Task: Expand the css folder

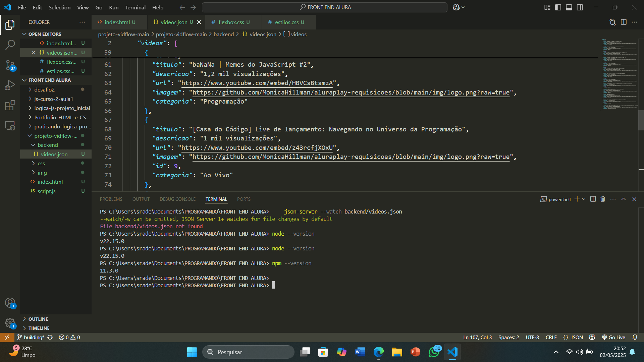Action: coord(56,163)
